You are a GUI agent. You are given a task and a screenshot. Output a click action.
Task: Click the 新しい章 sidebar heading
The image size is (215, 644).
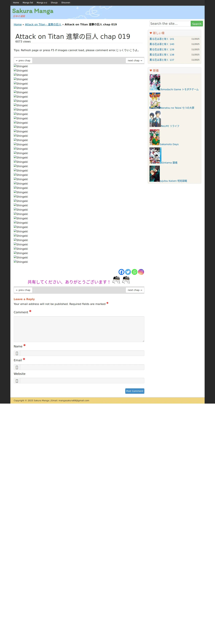point(159,33)
